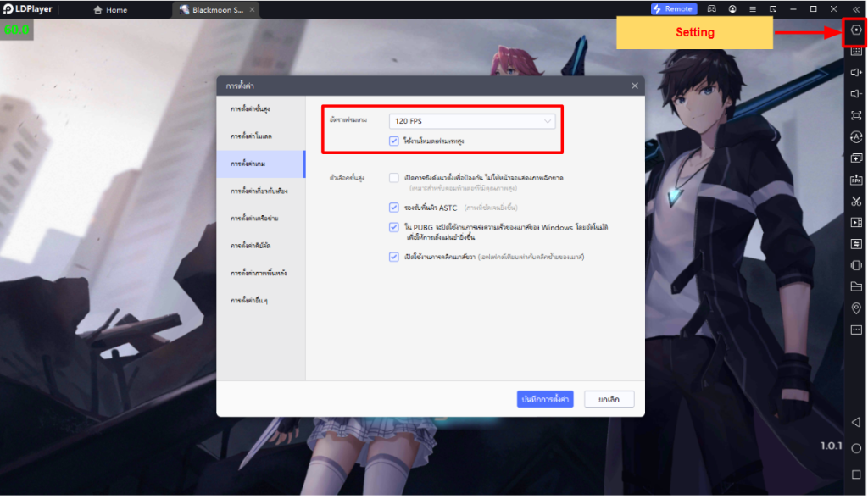
Task: Switch to the Home tab
Action: pyautogui.click(x=110, y=10)
